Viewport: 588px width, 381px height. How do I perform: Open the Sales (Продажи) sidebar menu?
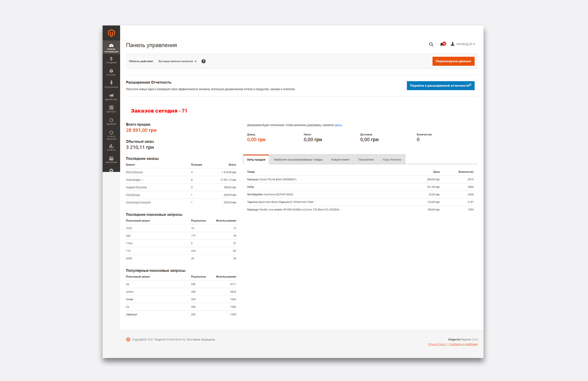click(x=111, y=60)
